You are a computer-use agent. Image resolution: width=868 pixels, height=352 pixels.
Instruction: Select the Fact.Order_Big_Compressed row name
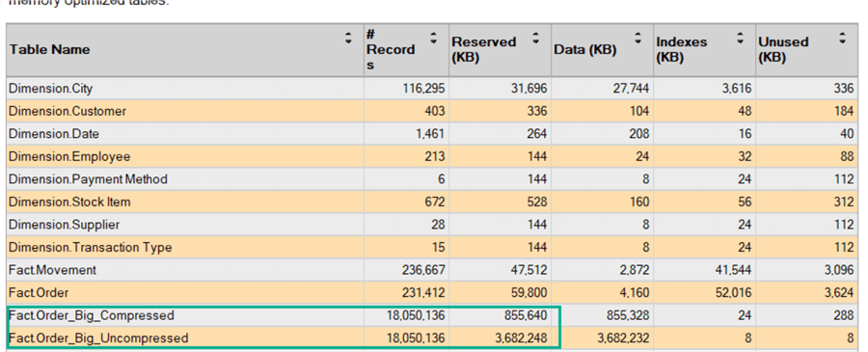click(92, 315)
